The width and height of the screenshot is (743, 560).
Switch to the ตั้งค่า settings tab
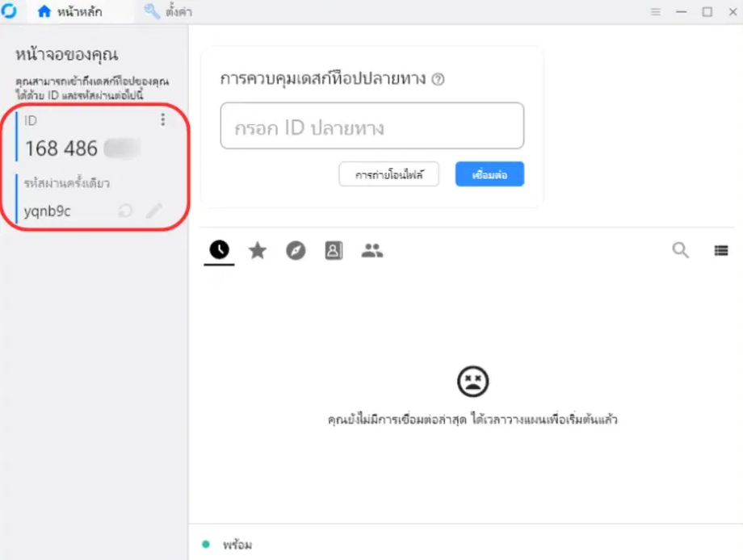tap(168, 11)
